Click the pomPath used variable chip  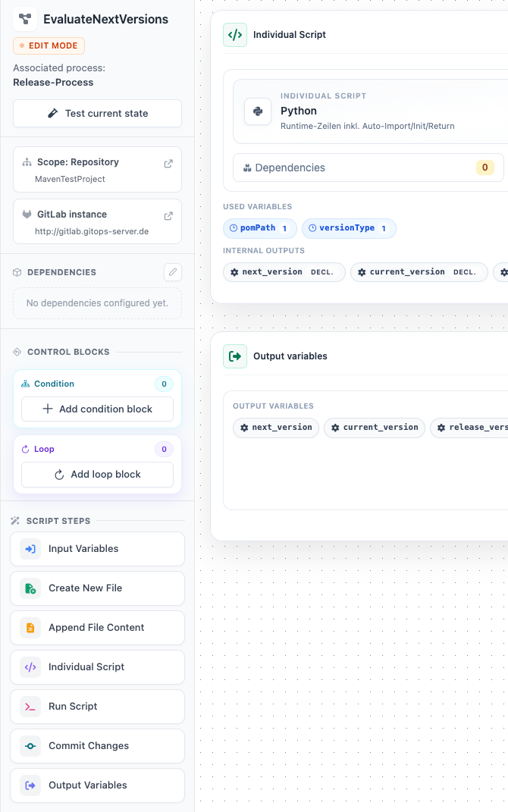(x=260, y=228)
